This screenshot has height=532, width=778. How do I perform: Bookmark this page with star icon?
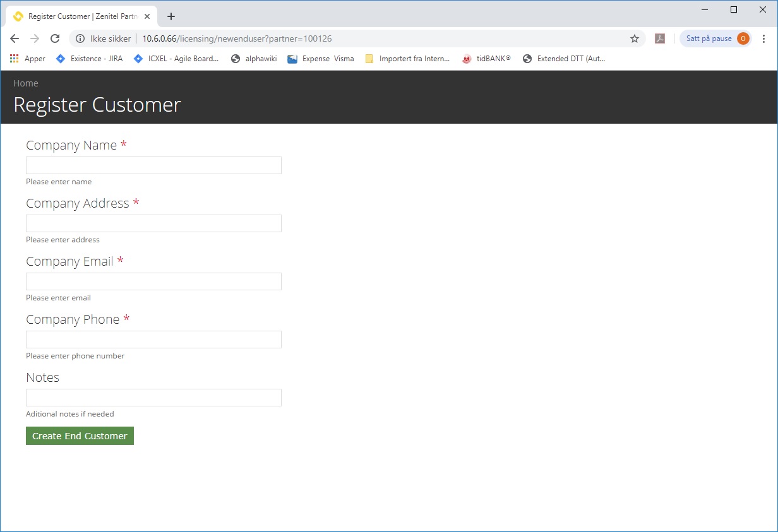coord(635,38)
